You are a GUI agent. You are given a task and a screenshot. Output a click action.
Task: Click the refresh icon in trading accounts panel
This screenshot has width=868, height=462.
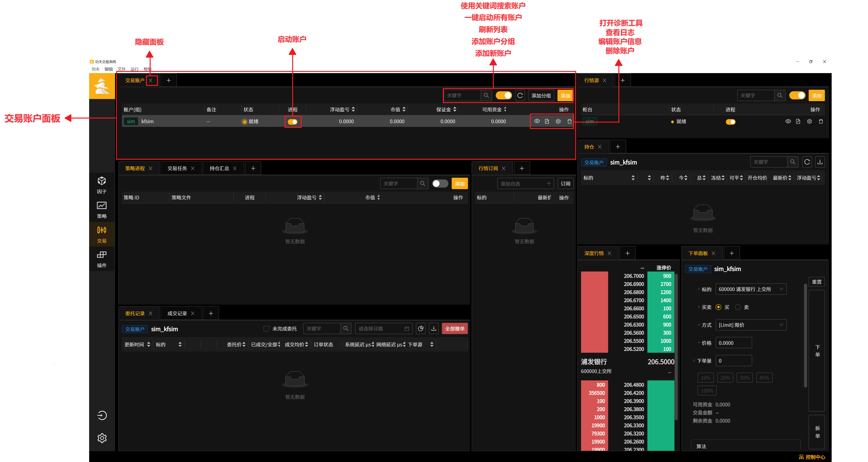point(520,96)
